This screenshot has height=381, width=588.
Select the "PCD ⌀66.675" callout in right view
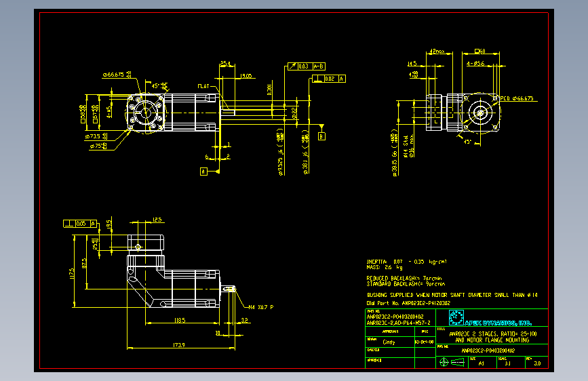point(517,98)
